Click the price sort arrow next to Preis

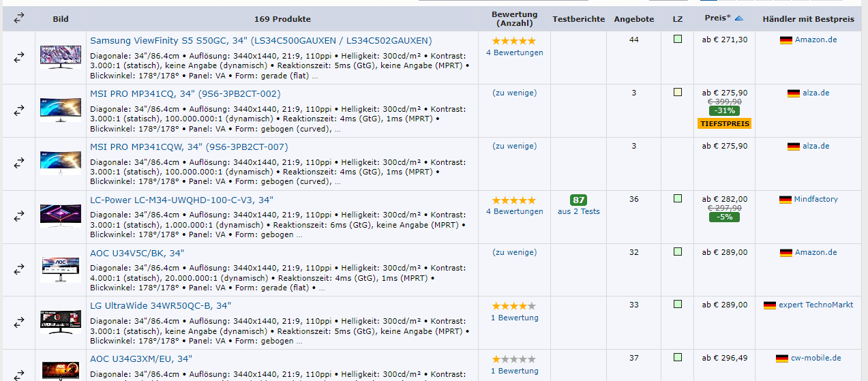tap(738, 18)
